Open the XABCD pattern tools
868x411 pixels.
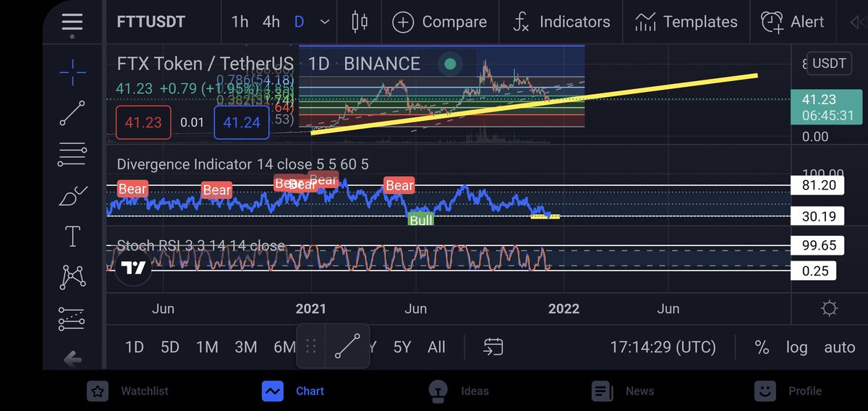72,277
